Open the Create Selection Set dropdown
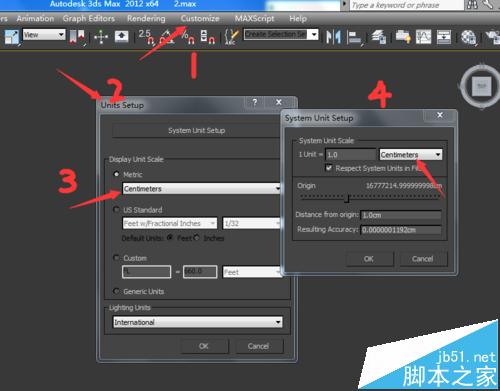This screenshot has height=391, width=500. coord(281,34)
